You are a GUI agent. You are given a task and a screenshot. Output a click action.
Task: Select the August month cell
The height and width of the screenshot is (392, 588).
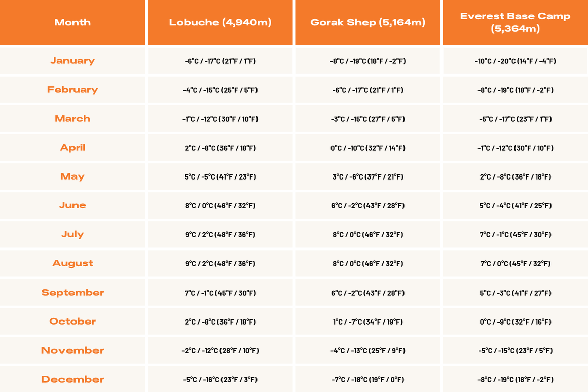pyautogui.click(x=72, y=263)
